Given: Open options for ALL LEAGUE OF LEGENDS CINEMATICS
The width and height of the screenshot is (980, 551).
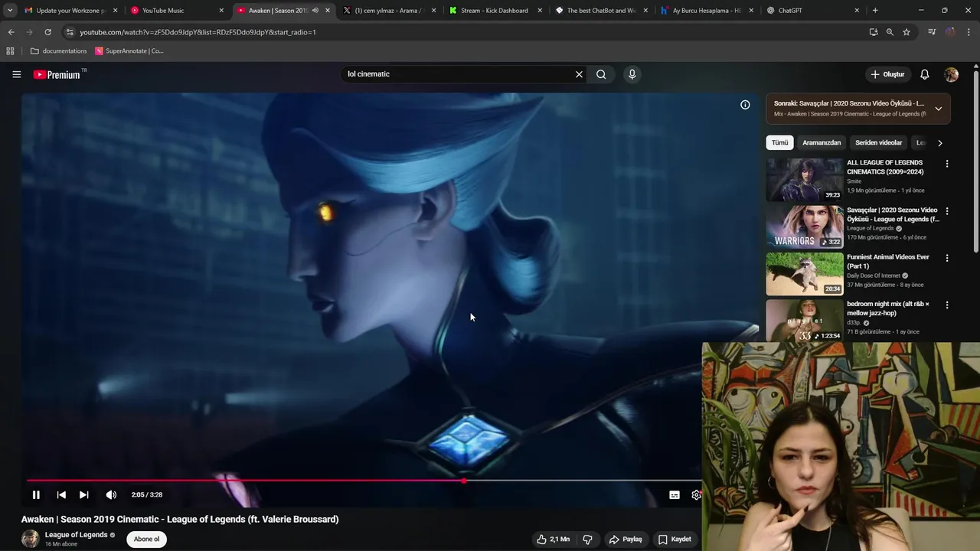Looking at the screenshot, I should [947, 164].
